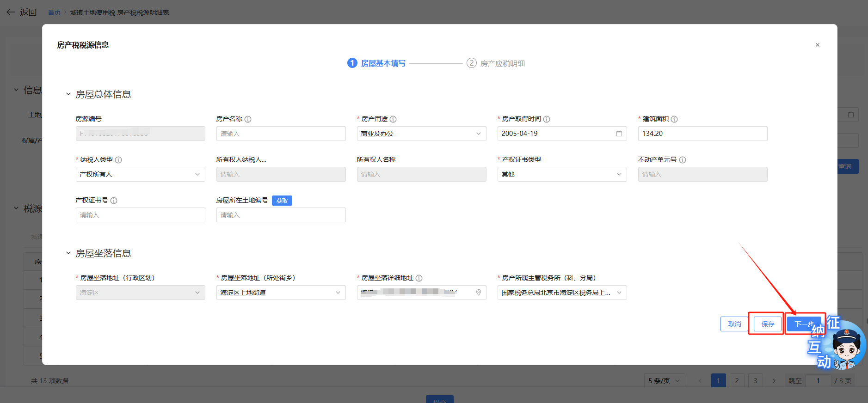
Task: Click the info icon beside 建筑面积
Action: 674,119
